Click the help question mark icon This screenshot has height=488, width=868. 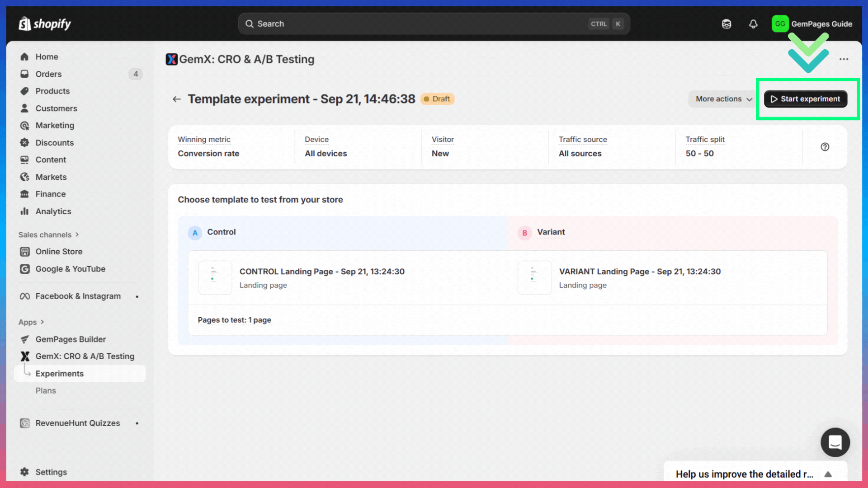tap(825, 147)
